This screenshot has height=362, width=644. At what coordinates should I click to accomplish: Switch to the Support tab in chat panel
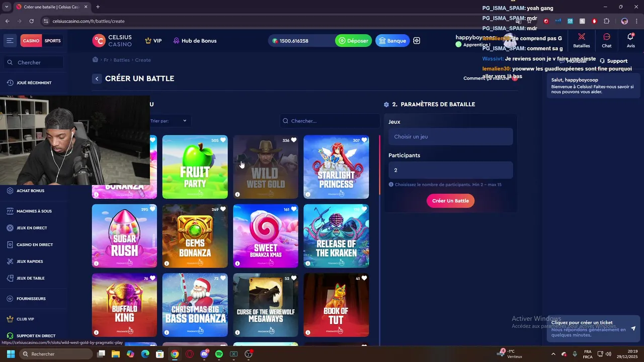click(613, 61)
